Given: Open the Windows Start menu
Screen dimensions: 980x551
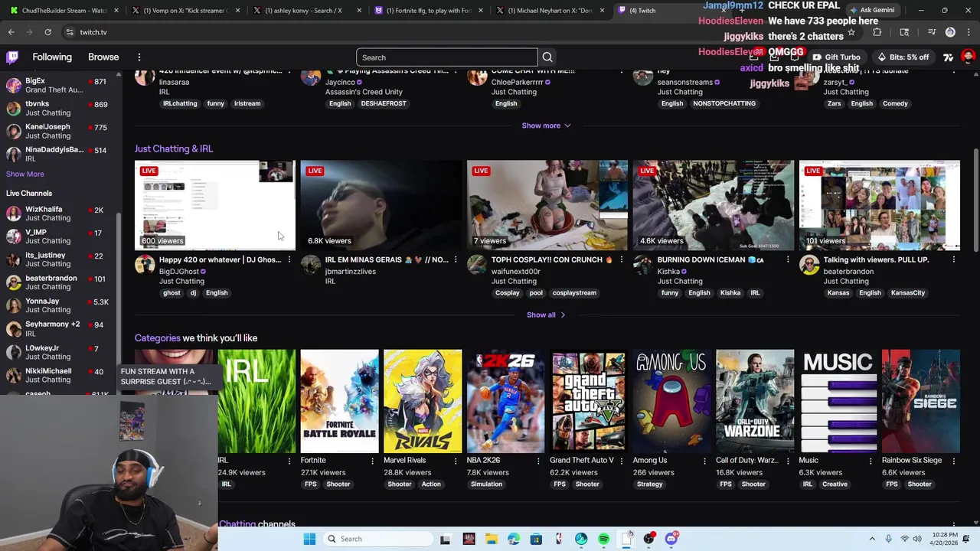Looking at the screenshot, I should (x=309, y=539).
